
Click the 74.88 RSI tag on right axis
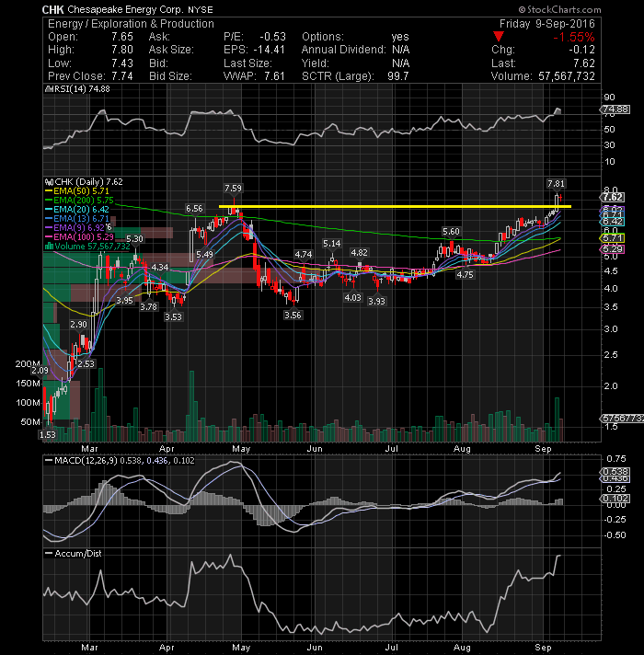[615, 109]
